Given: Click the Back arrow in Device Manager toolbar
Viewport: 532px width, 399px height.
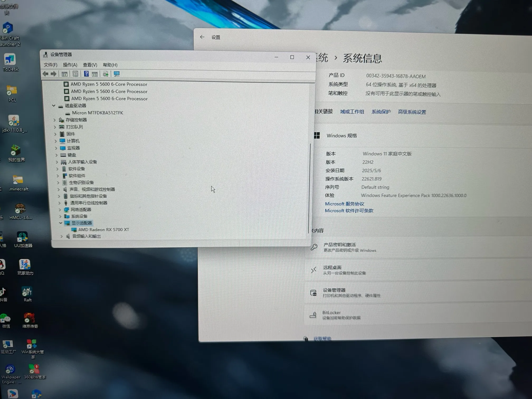Looking at the screenshot, I should click(x=45, y=74).
